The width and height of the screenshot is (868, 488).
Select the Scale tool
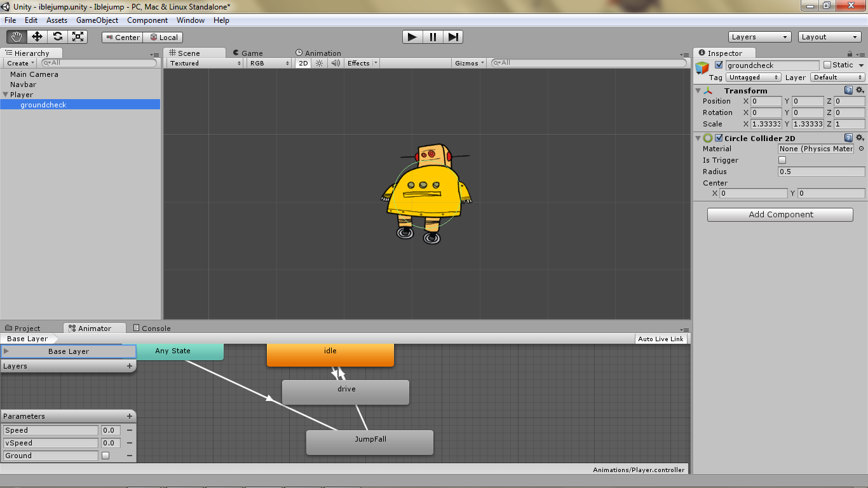[x=79, y=36]
